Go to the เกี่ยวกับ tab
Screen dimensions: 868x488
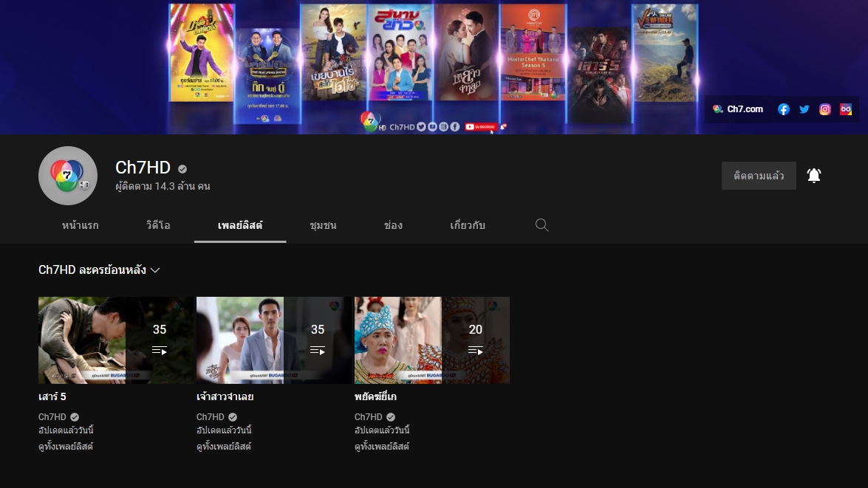[468, 225]
